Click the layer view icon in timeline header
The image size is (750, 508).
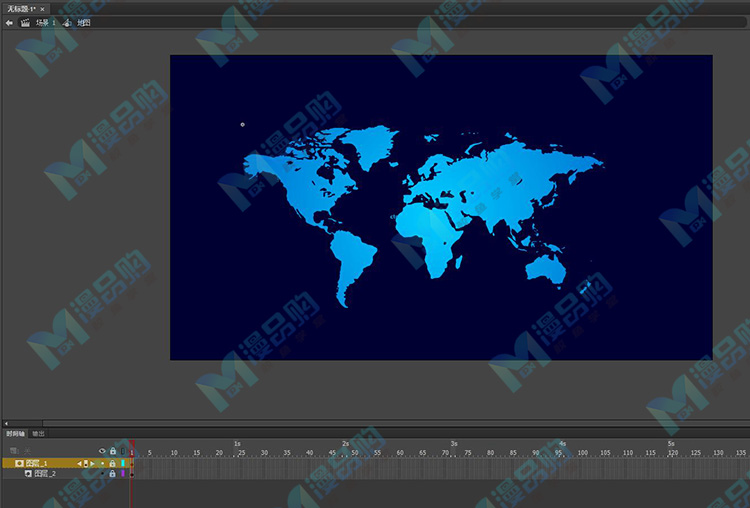tap(14, 451)
